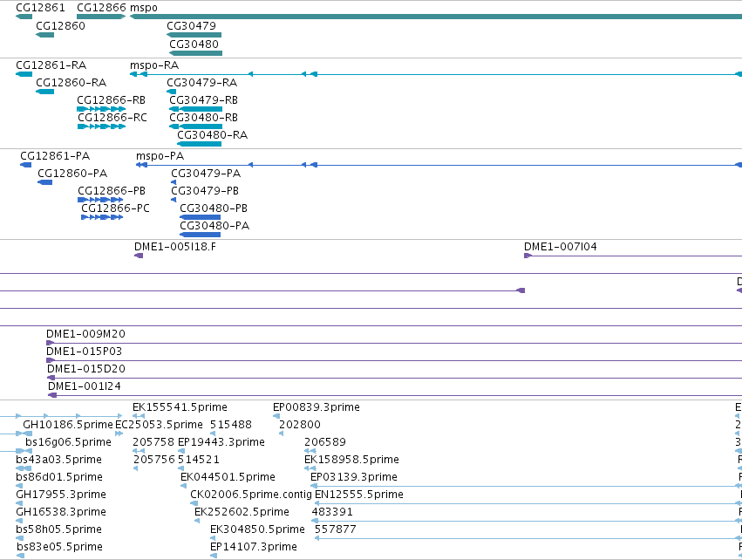Image resolution: width=742 pixels, height=560 pixels.
Task: Select the CG12866 gene label
Action: pos(101,8)
